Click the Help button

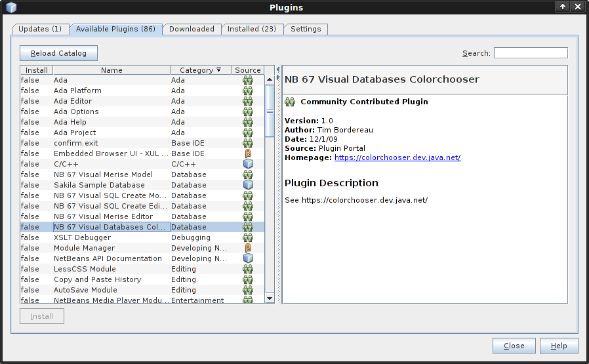coord(559,346)
